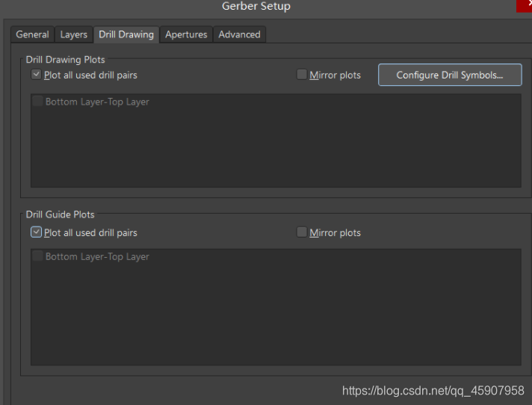Enable Mirror plots in Drill Guide Plots
Screen dimensions: 532x405
click(x=302, y=232)
